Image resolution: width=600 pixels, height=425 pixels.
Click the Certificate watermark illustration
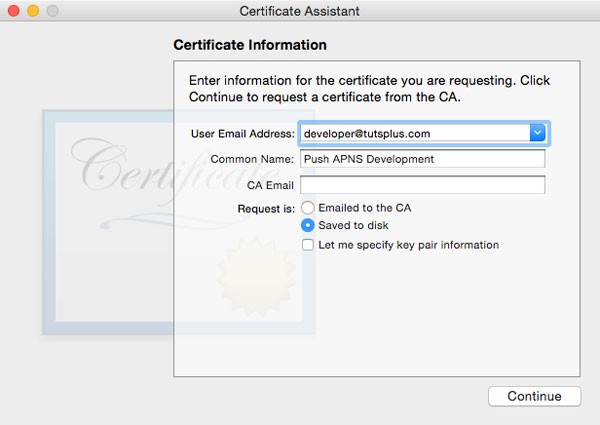click(x=179, y=222)
